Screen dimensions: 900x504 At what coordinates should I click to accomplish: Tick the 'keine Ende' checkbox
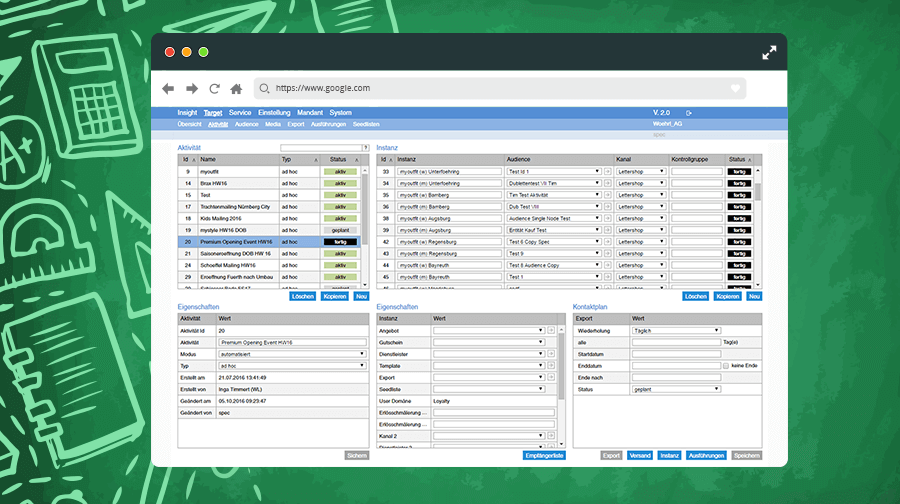coord(726,366)
